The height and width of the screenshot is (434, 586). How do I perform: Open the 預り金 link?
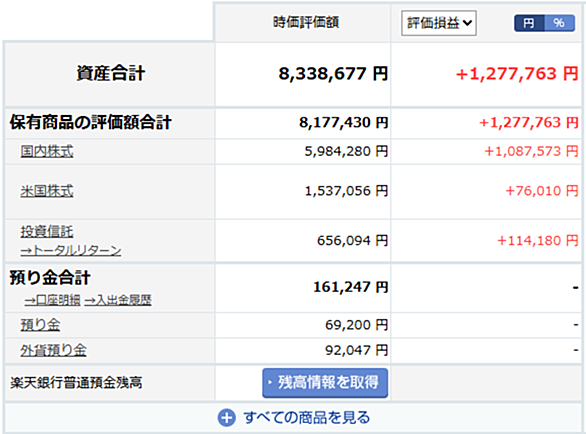tap(40, 324)
